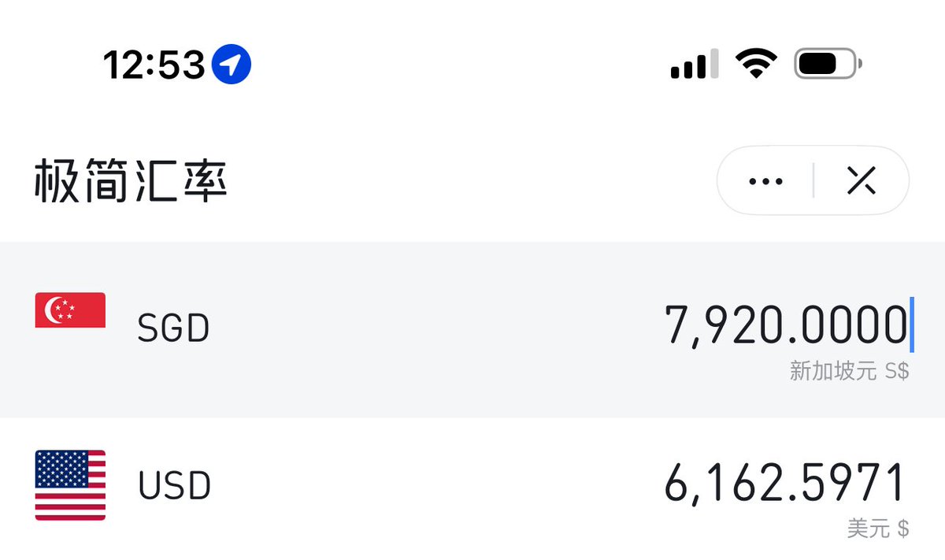Tap the 新加坡元 S$ currency caption
Screen dimensions: 945x560
849,371
